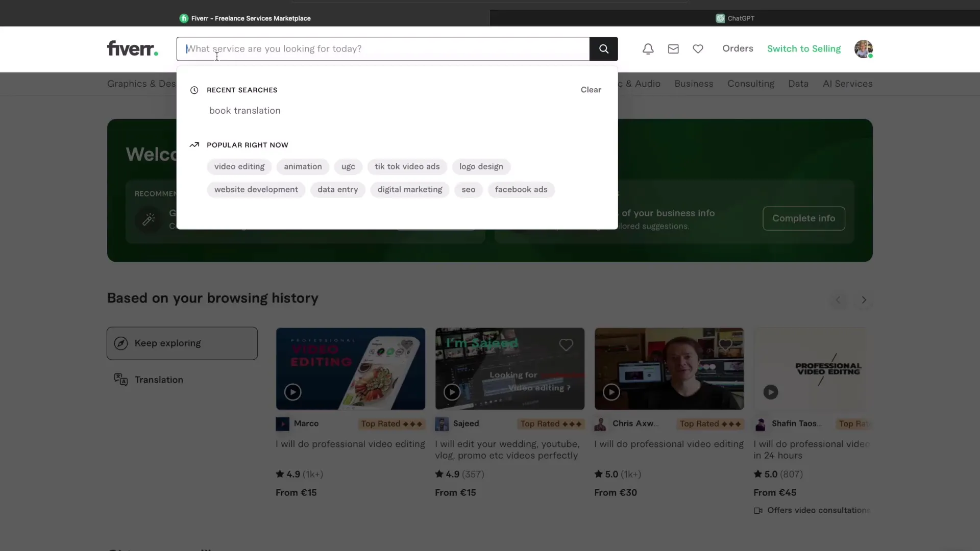Open the Data category menu
Image resolution: width=980 pixels, height=551 pixels.
tap(798, 84)
